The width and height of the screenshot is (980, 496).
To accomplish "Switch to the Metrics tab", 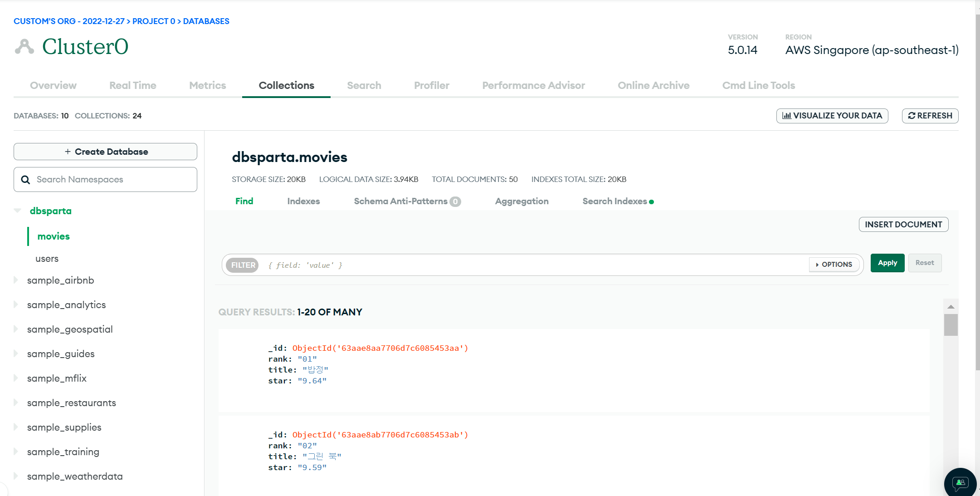I will (x=207, y=85).
